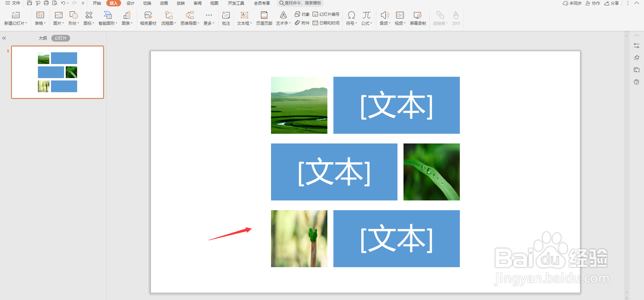Select the clover sprout image on slide
This screenshot has height=300, width=644.
click(x=299, y=239)
